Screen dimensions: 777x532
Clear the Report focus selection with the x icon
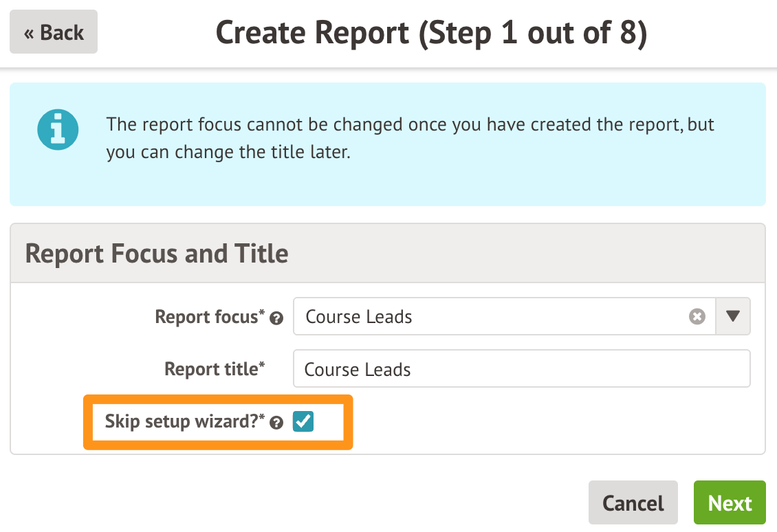point(697,317)
